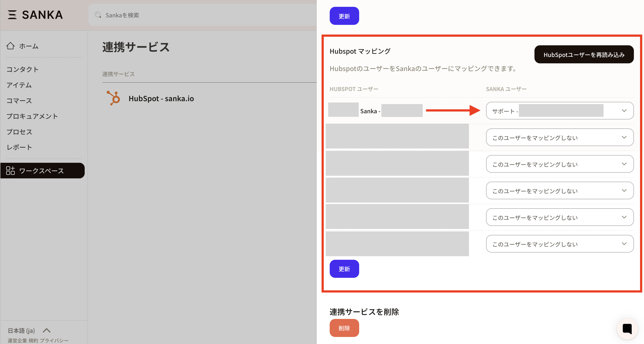Select the 連携サービス tab
The width and height of the screenshot is (644, 344).
point(118,74)
